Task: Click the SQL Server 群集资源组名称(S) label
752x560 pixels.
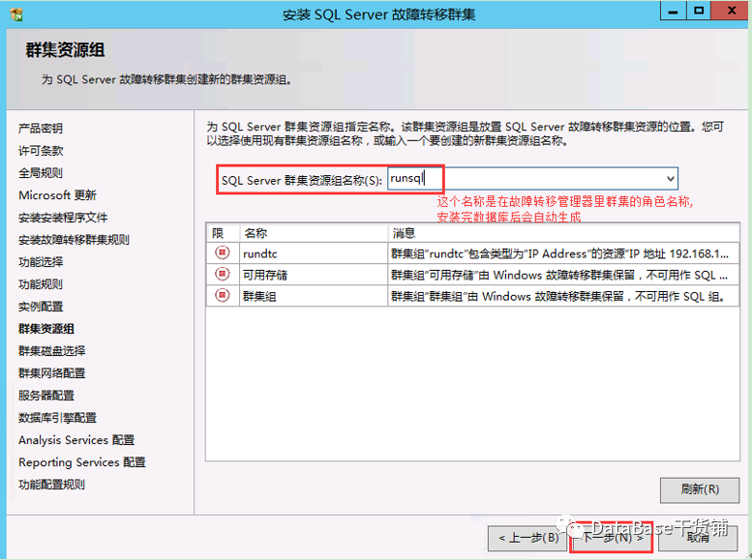Action: [302, 180]
